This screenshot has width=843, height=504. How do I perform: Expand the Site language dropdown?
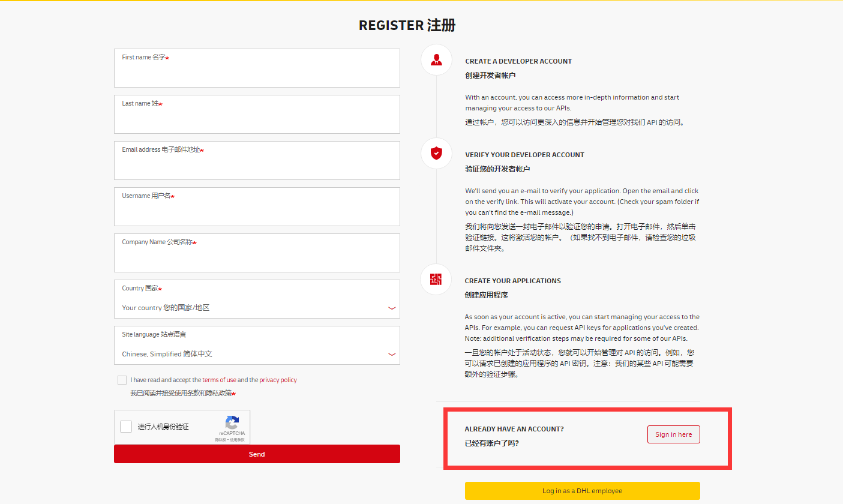256,354
